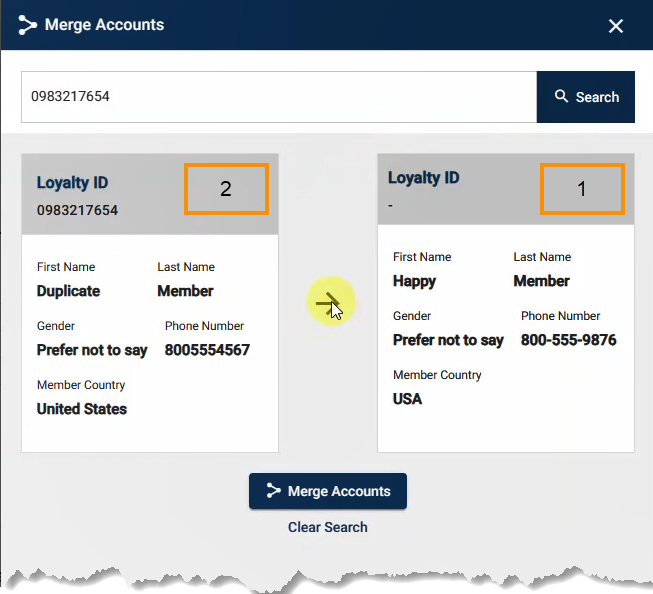This screenshot has width=653, height=594.
Task: Click the first name Duplicate
Action: [68, 291]
